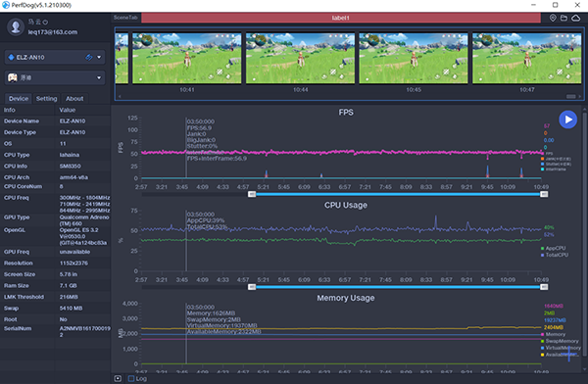Click the small icon next to username
The width and height of the screenshot is (588, 384).
(x=45, y=23)
